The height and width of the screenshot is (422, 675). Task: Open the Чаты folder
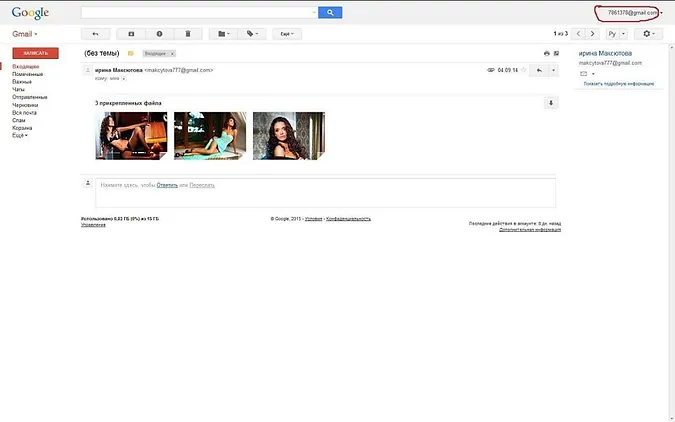18,90
